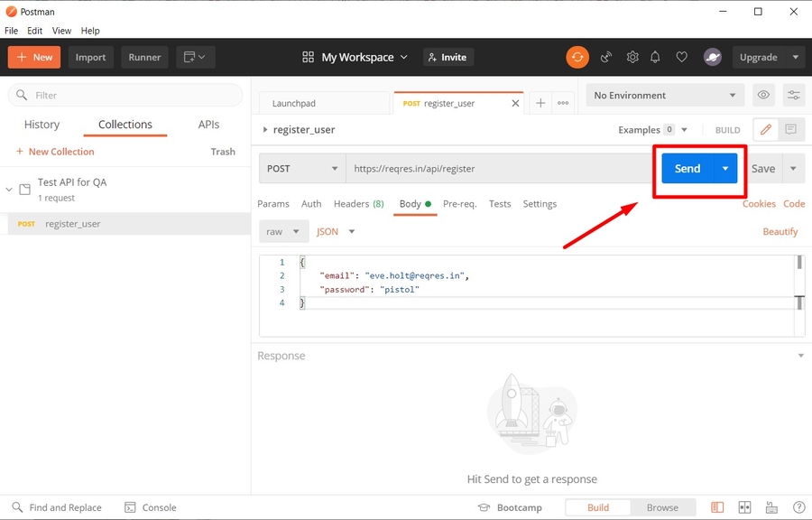The height and width of the screenshot is (520, 812).
Task: Open the environment quick look eye icon
Action: [762, 95]
